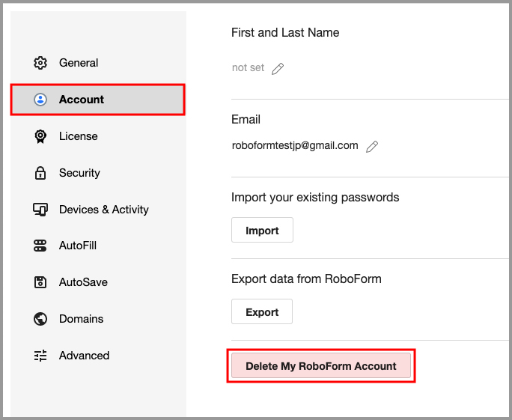The width and height of the screenshot is (512, 420).
Task: Click the License ribbon badge icon
Action: click(x=40, y=136)
